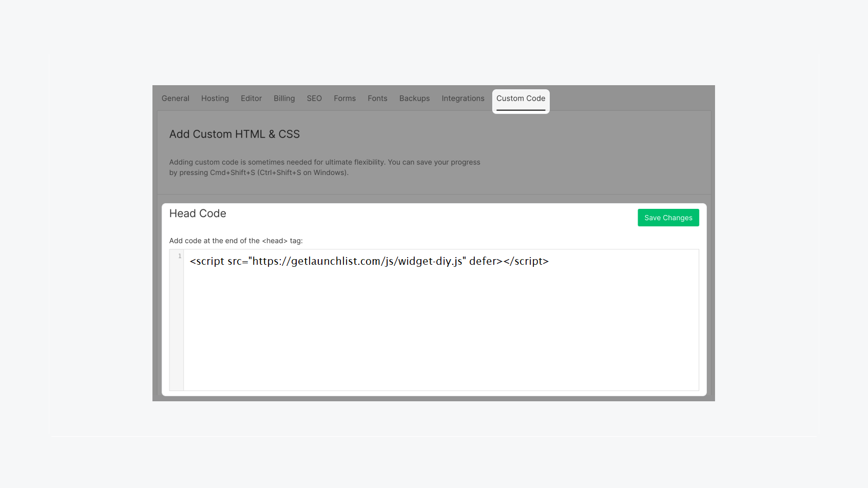
Task: Click the 'Add code at the end' label
Action: 236,241
